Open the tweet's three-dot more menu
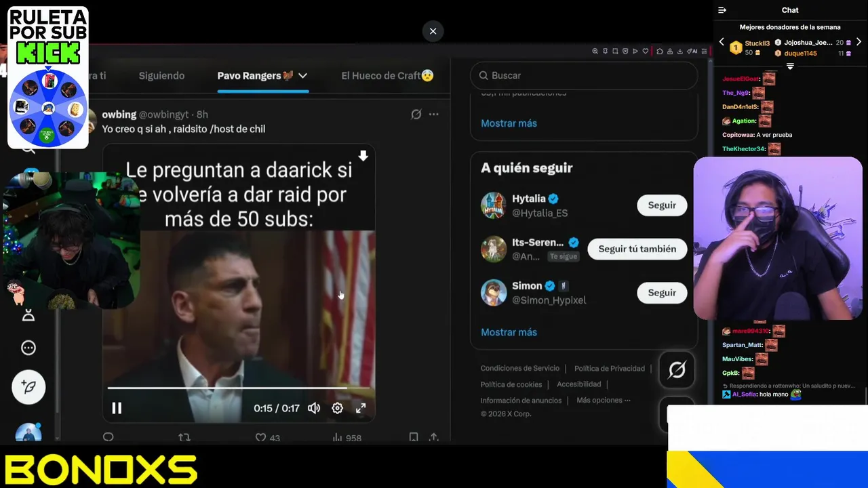The height and width of the screenshot is (488, 868). tap(434, 115)
